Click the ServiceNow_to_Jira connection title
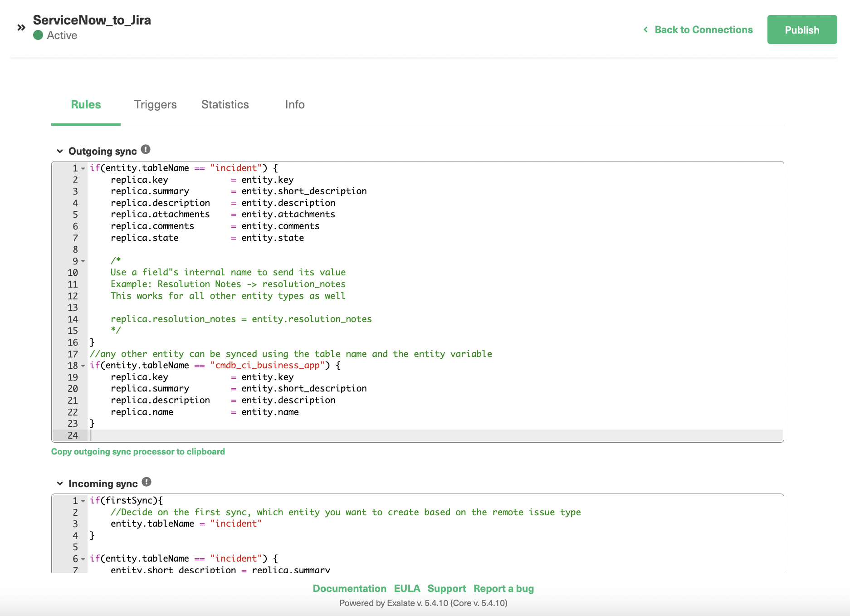Viewport: 850px width, 616px height. click(x=92, y=20)
